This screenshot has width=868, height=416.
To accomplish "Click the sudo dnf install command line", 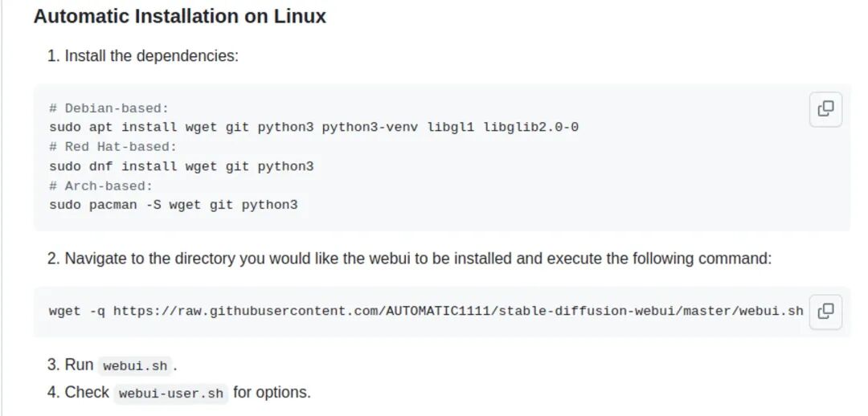I will [x=181, y=166].
